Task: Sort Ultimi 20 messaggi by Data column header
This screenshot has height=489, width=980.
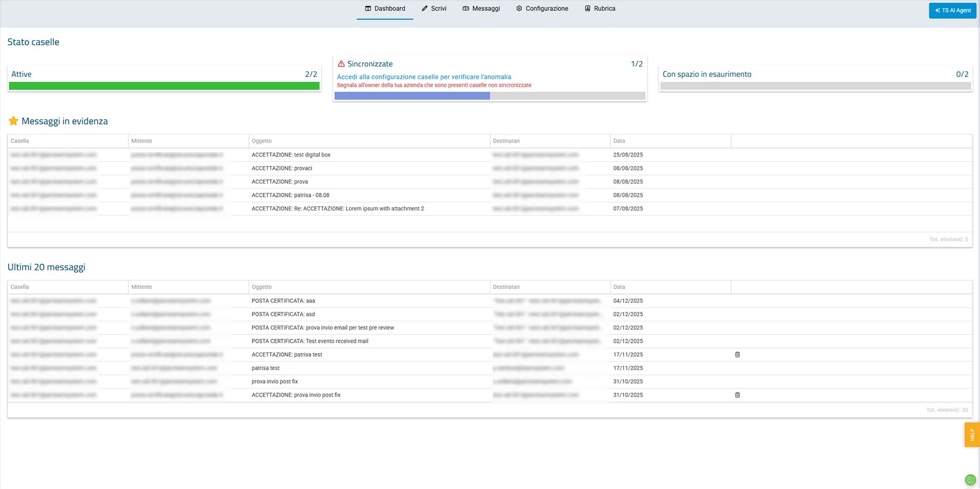Action: tap(619, 287)
